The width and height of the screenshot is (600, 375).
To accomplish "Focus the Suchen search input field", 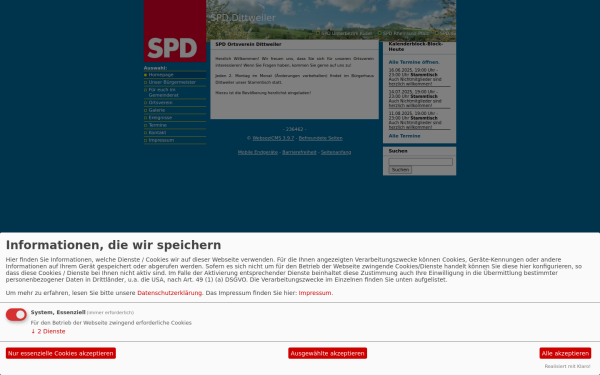I will [x=421, y=162].
